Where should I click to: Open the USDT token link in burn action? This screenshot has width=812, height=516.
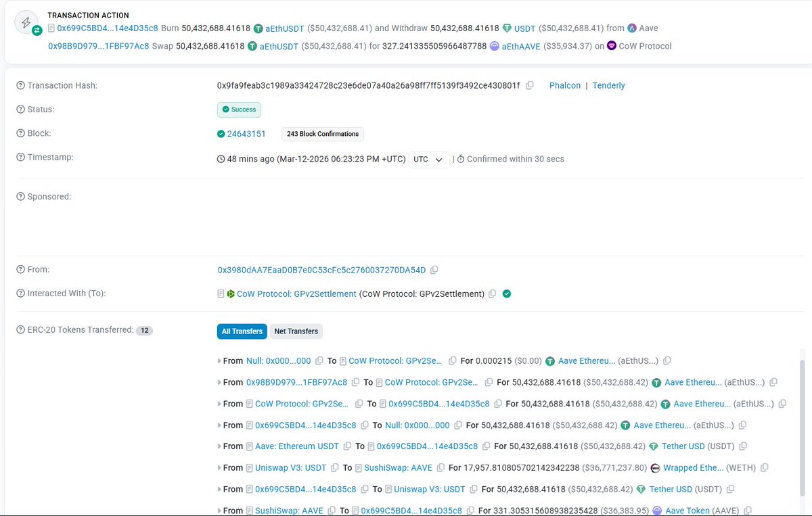pos(524,28)
